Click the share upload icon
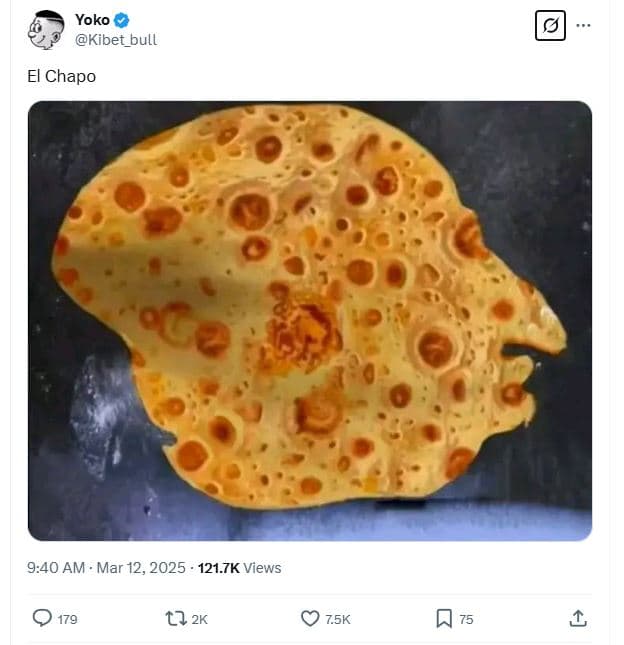 [578, 619]
